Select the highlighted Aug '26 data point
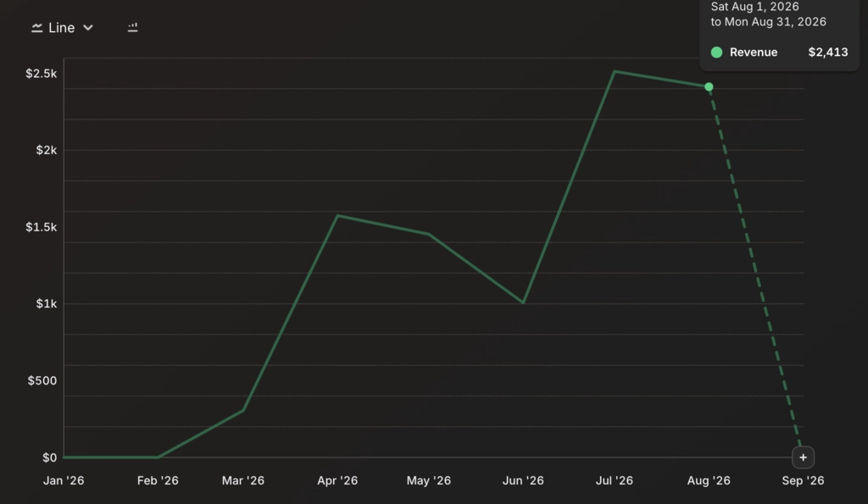 coord(709,87)
